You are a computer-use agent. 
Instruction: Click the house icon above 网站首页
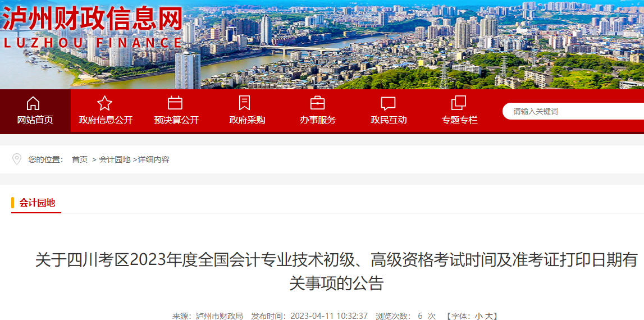(33, 103)
